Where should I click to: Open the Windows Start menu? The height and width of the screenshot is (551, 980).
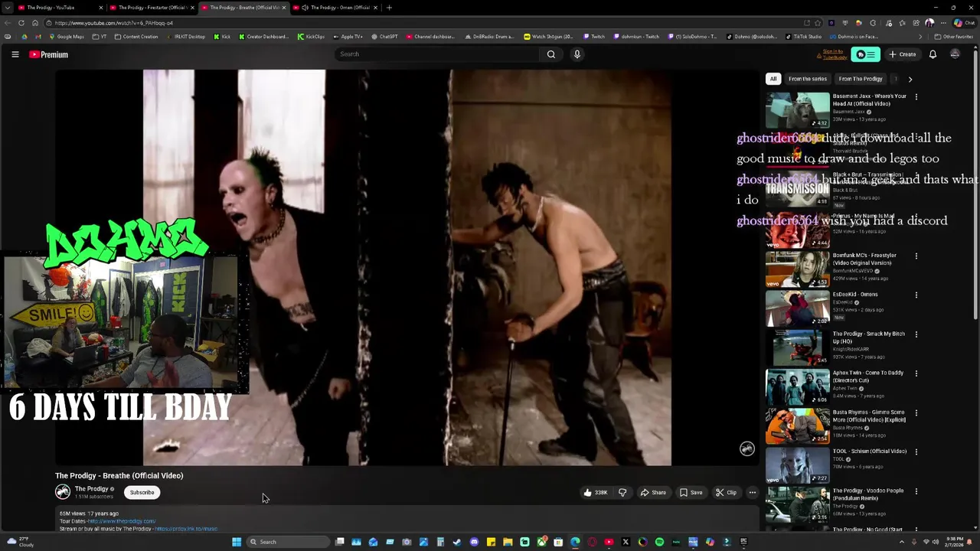[x=237, y=542]
